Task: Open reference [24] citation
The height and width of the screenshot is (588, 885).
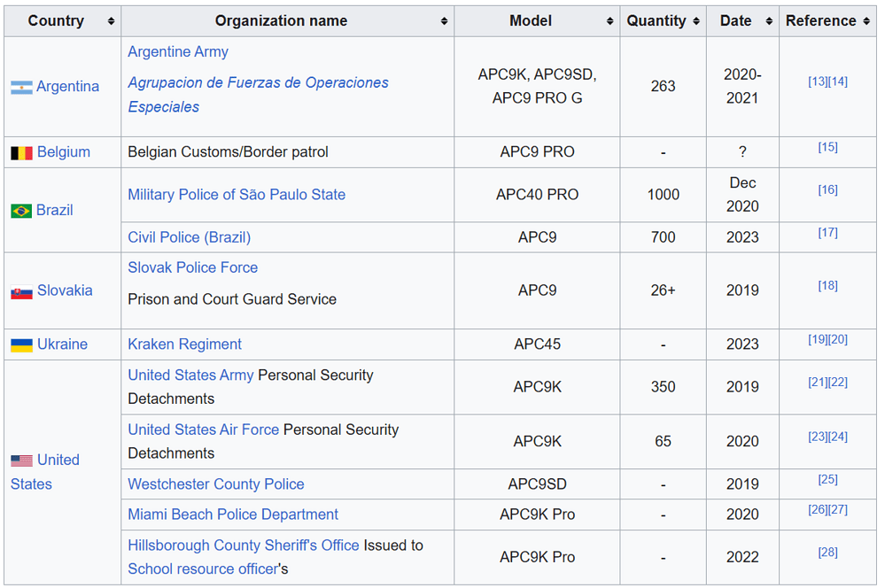Action: (838, 437)
